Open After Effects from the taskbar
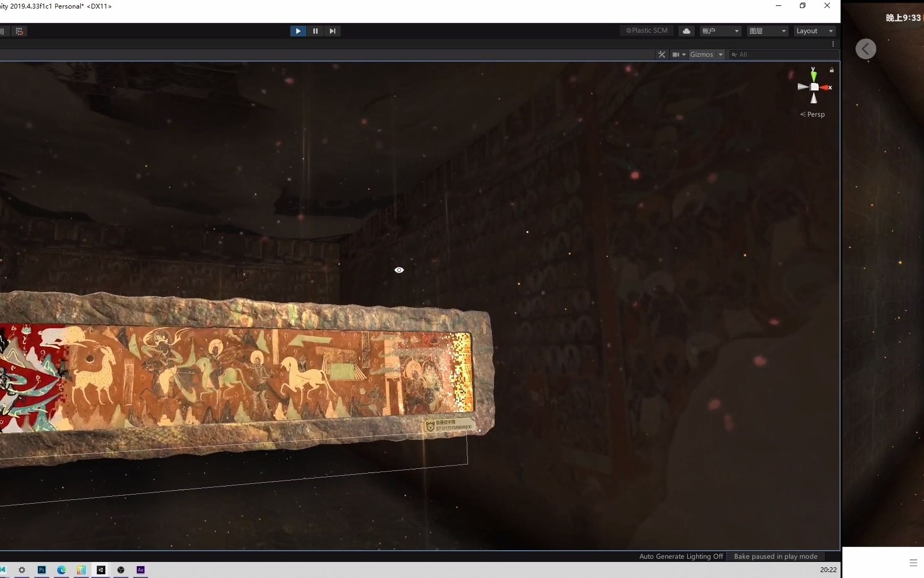The width and height of the screenshot is (924, 578). (x=141, y=570)
